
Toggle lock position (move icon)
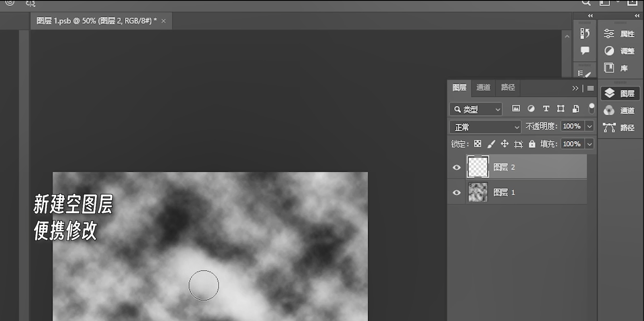[504, 144]
